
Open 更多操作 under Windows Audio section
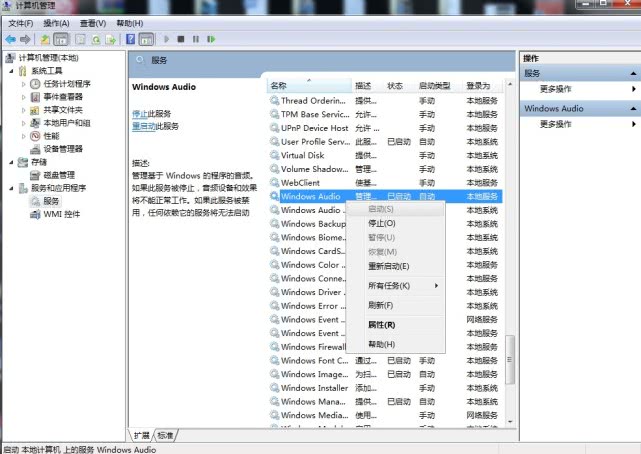[x=556, y=124]
